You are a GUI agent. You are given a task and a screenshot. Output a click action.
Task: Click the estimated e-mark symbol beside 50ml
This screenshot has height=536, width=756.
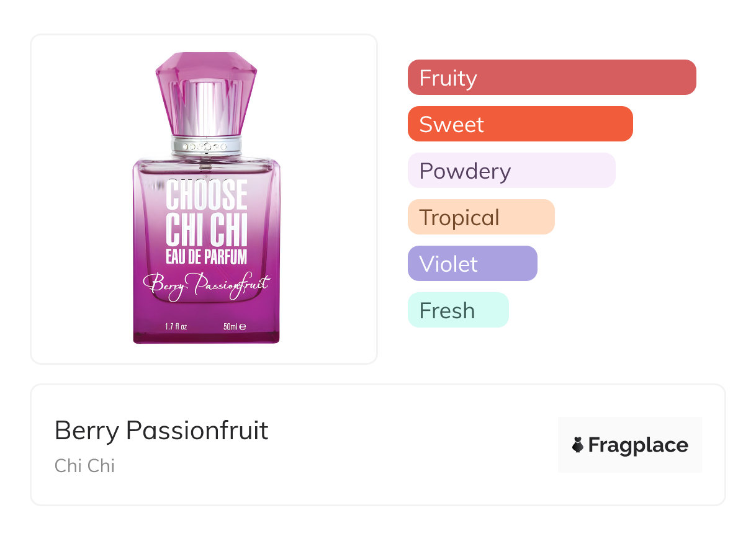(x=243, y=326)
